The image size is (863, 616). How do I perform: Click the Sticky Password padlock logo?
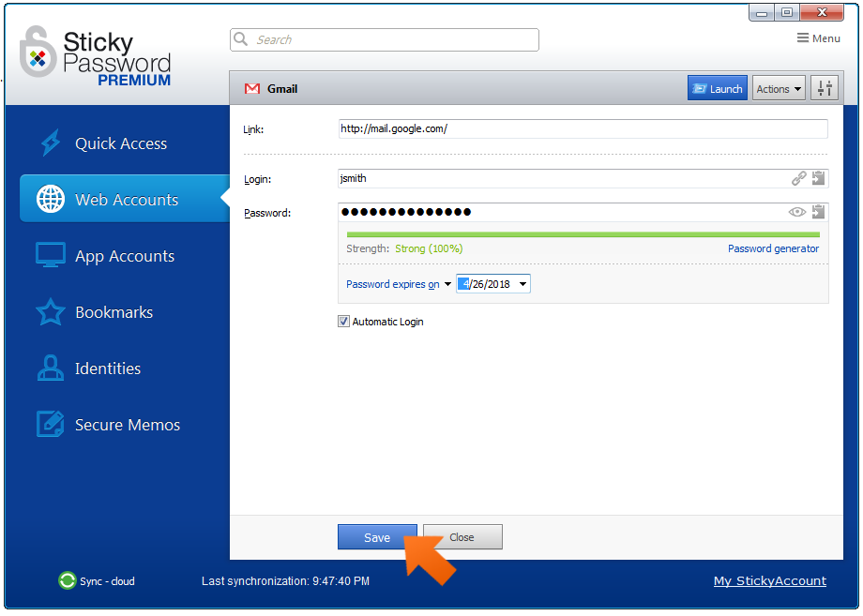pos(38,53)
